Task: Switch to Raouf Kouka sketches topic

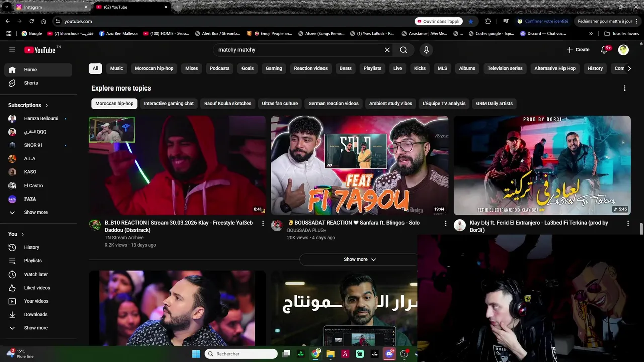Action: pyautogui.click(x=227, y=104)
